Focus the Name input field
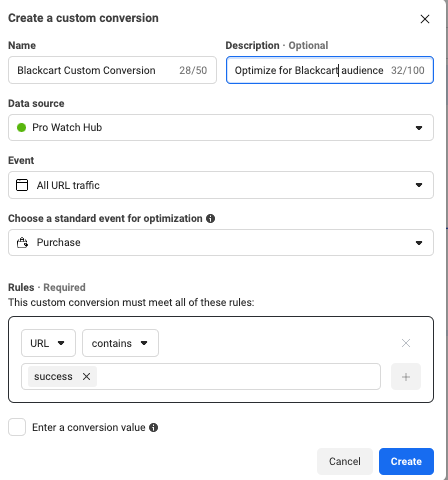The height and width of the screenshot is (480, 448). pyautogui.click(x=112, y=70)
